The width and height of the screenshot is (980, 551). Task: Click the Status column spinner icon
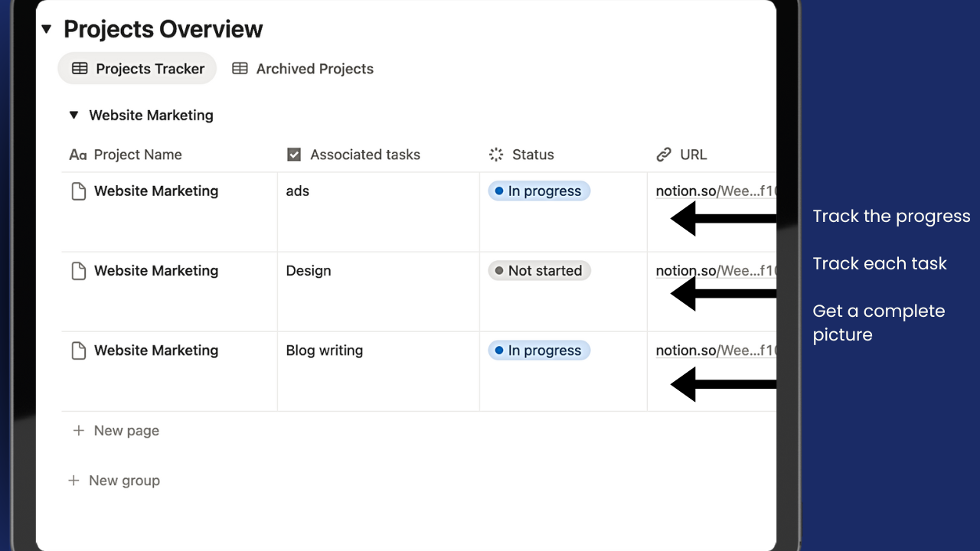click(x=496, y=155)
